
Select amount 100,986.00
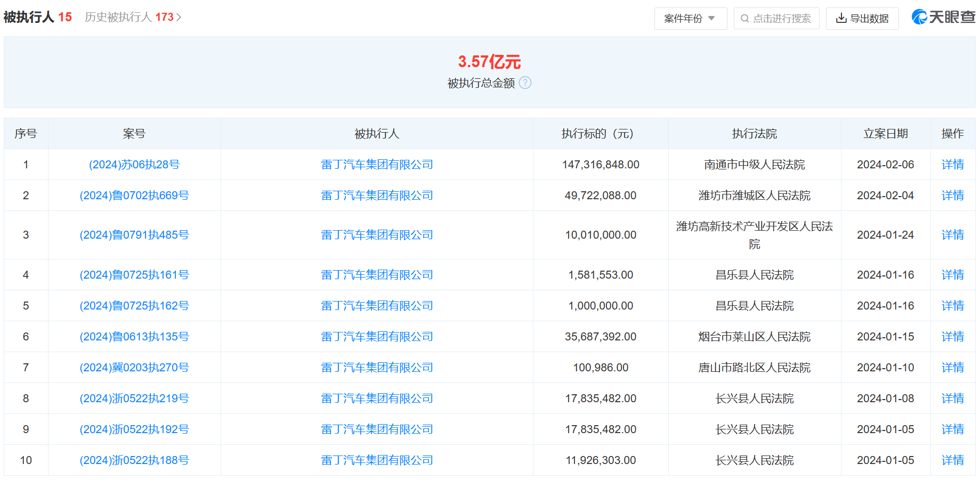coord(601,368)
